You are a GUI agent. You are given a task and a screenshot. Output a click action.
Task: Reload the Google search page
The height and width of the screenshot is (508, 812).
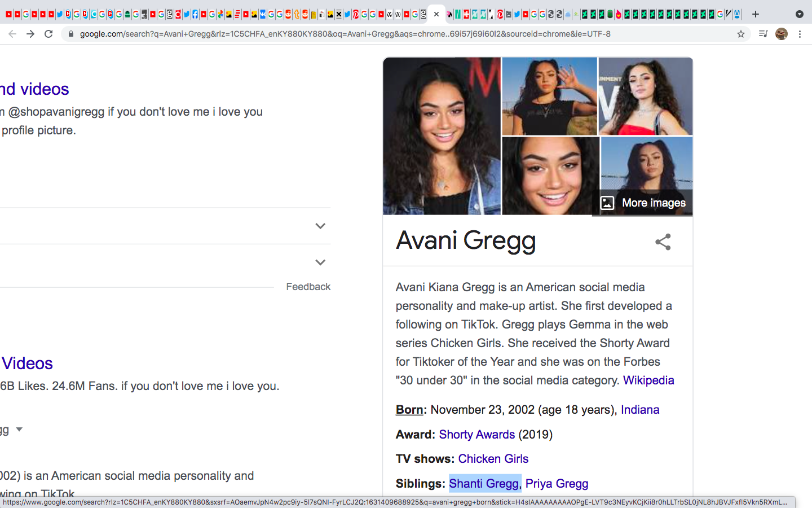click(x=48, y=34)
